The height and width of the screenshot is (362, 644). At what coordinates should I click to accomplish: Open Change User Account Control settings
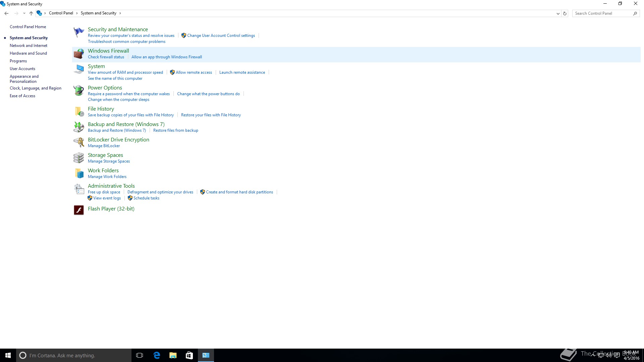point(221,36)
